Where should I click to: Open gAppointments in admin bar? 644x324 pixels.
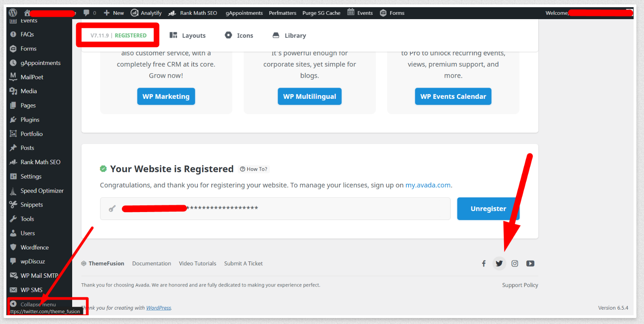(244, 13)
